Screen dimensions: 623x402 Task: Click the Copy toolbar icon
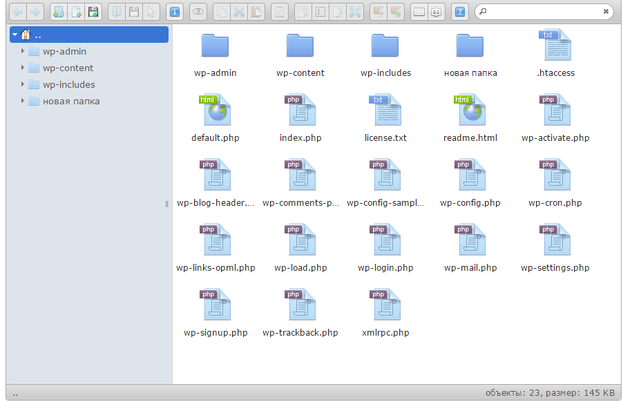point(221,12)
